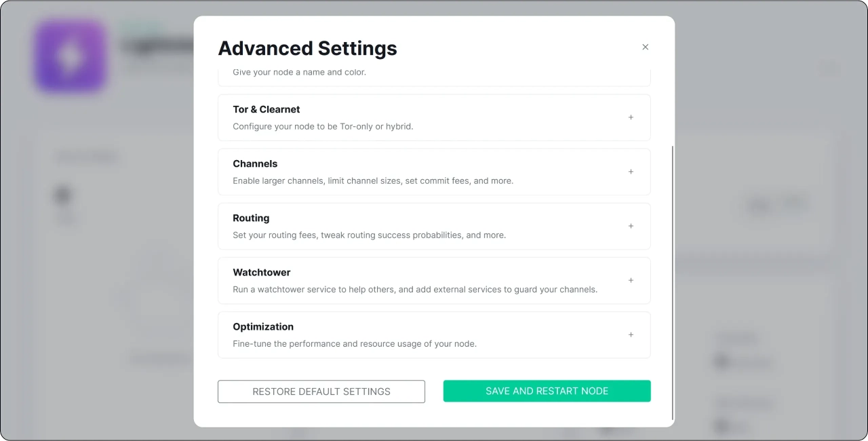The image size is (868, 441).
Task: Click the 'Run a watchtower service' description
Action: (x=415, y=290)
